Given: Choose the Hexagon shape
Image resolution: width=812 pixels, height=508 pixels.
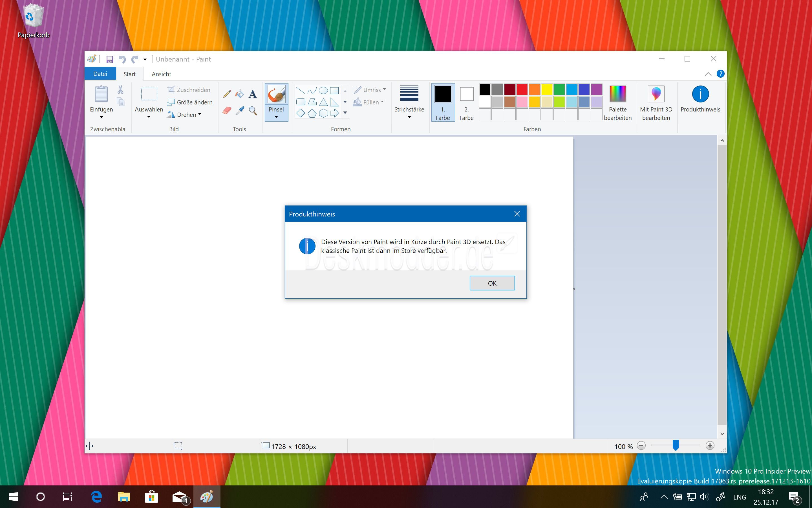Looking at the screenshot, I should [323, 113].
